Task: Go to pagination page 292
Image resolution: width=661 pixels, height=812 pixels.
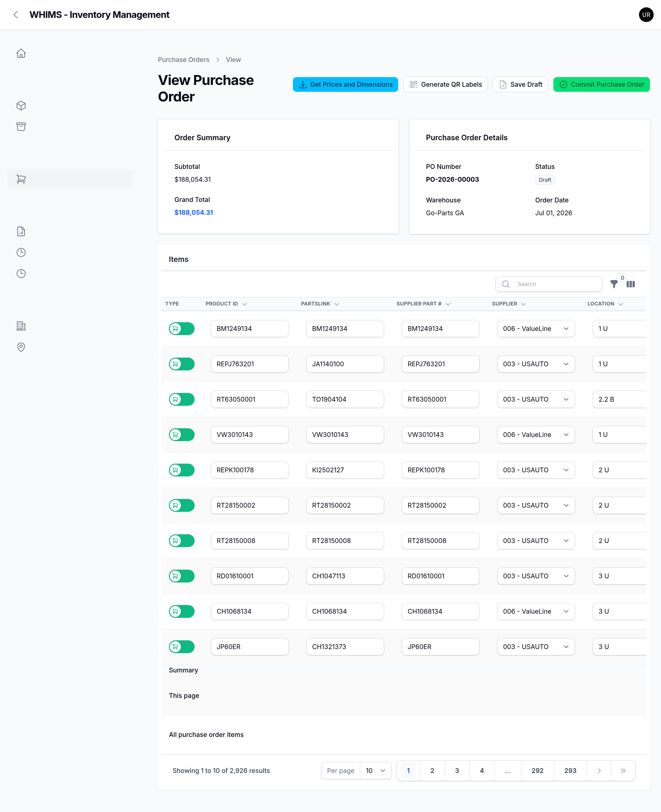Action: point(537,770)
